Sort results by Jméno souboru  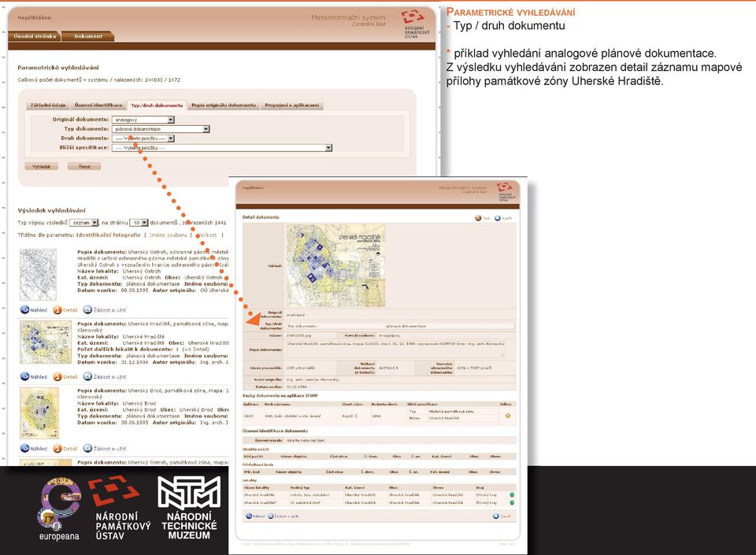point(168,235)
